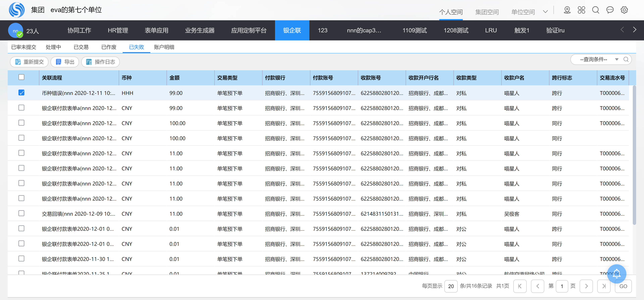This screenshot has width=644, height=300.
Task: Toggle the select-all header checkbox
Action: point(21,77)
